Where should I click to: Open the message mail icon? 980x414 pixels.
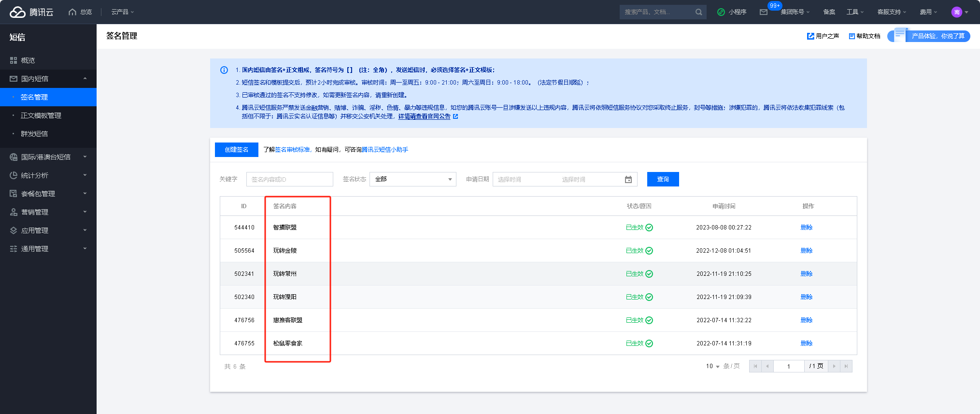point(764,12)
